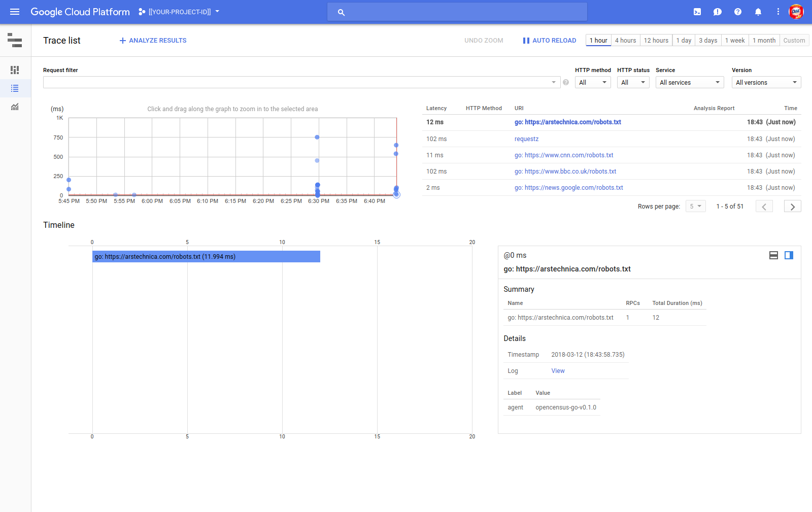Screen dimensions: 812x512
Task: Toggle the side-panel details layout
Action: tap(789, 255)
